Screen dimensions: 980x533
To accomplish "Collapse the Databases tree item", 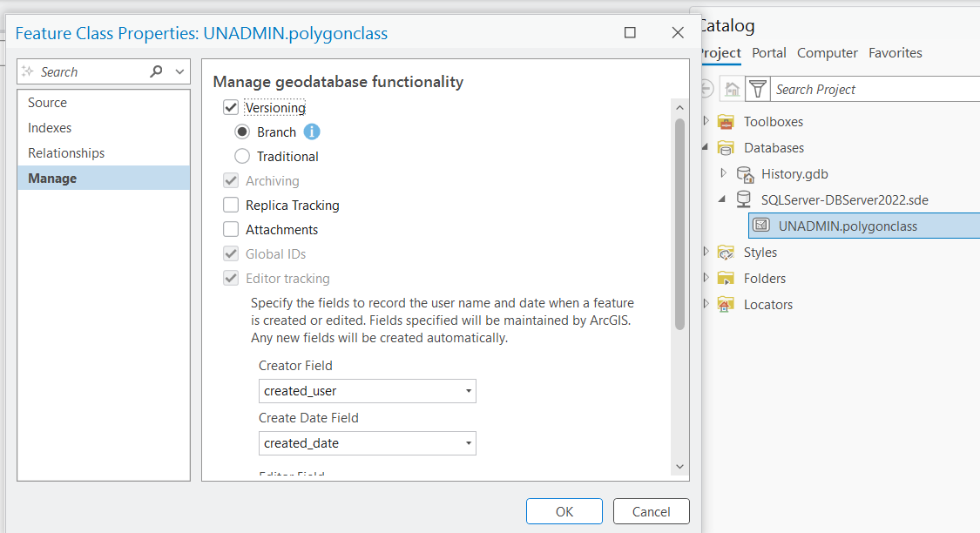I will click(704, 147).
